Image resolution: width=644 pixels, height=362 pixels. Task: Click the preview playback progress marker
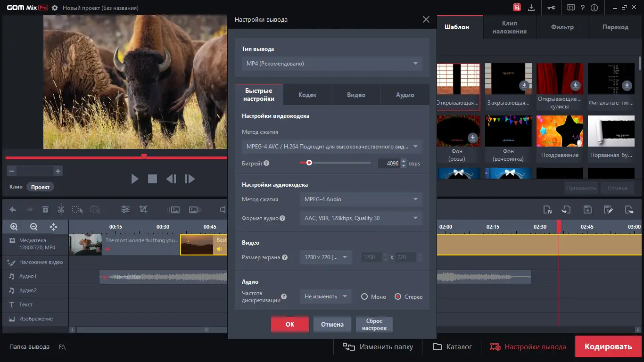pos(144,156)
